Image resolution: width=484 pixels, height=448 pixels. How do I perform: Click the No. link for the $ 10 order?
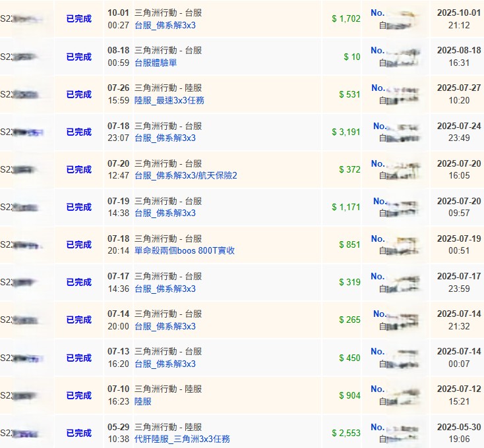tap(378, 50)
